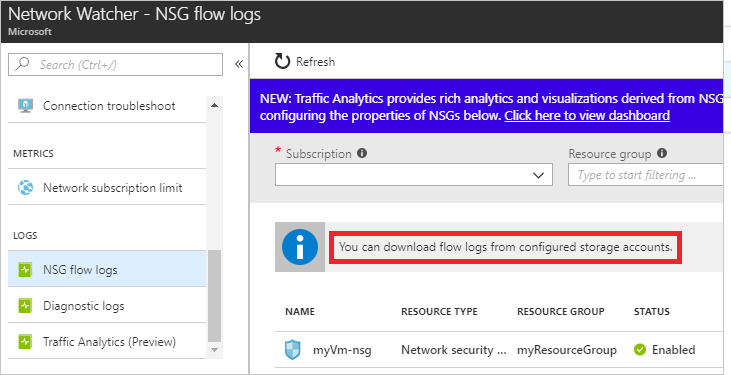Click the myVm-nsg shield icon
Screen dimensions: 731x375
[293, 350]
